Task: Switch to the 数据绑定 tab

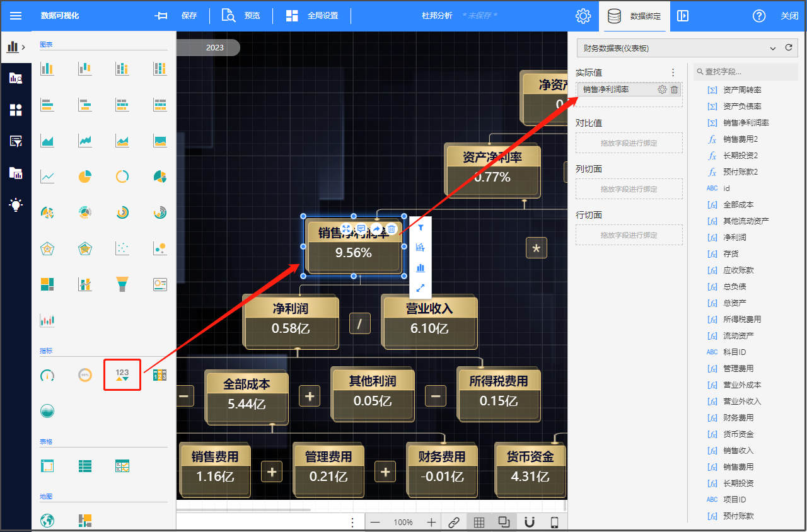Action: (634, 16)
